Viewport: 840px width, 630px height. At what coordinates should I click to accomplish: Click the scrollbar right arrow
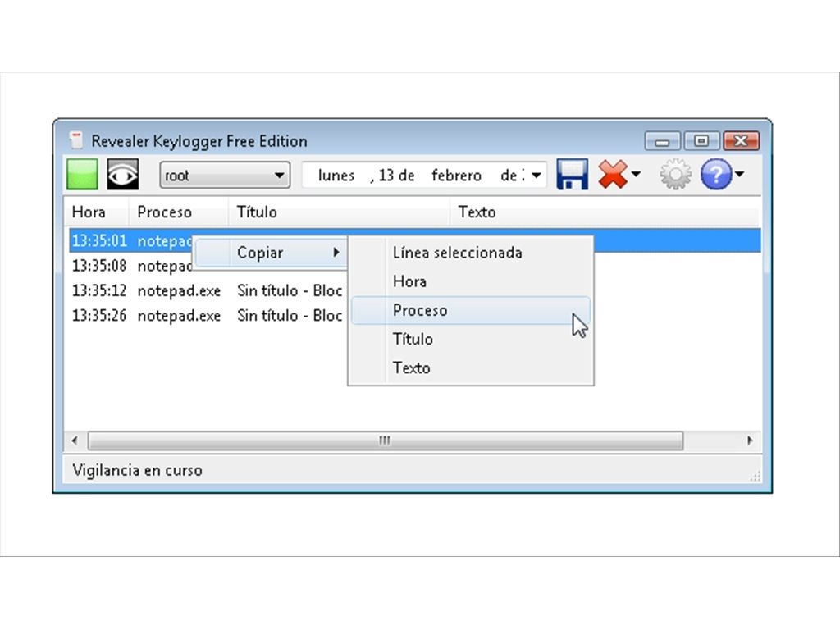(750, 441)
